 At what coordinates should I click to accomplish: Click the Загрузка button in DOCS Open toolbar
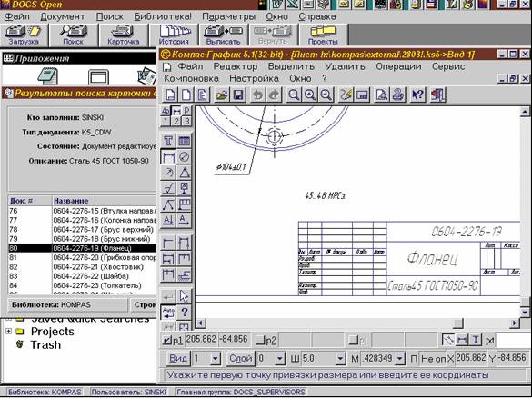tap(24, 35)
